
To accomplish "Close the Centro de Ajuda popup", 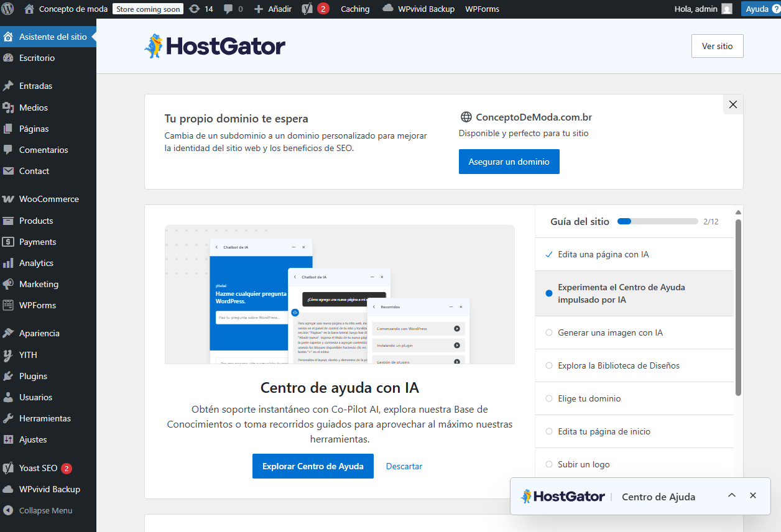I will coord(753,495).
